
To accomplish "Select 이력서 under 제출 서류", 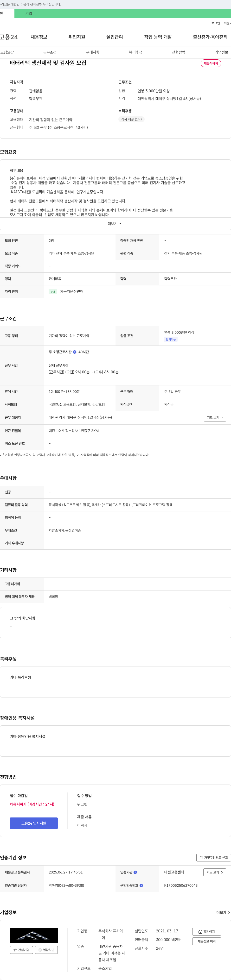I will [x=82, y=825].
